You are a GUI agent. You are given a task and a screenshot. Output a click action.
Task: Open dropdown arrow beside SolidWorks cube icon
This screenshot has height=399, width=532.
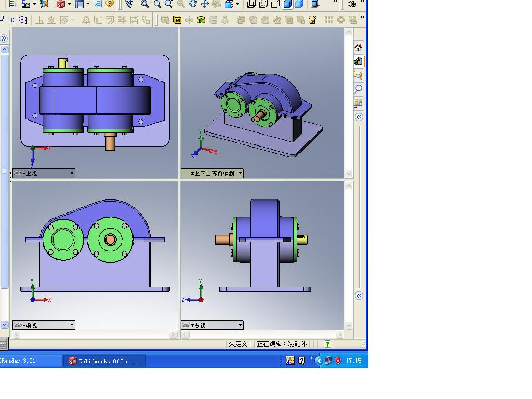69,4
